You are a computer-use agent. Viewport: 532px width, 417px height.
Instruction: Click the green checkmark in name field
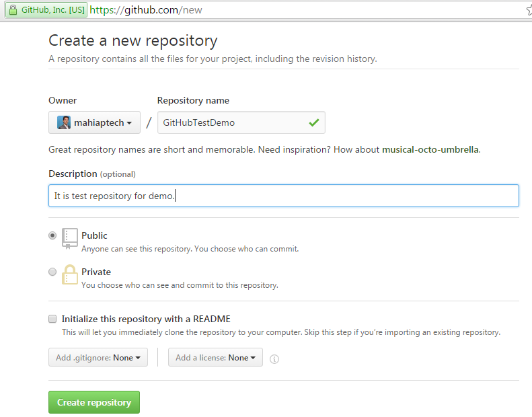tap(314, 122)
